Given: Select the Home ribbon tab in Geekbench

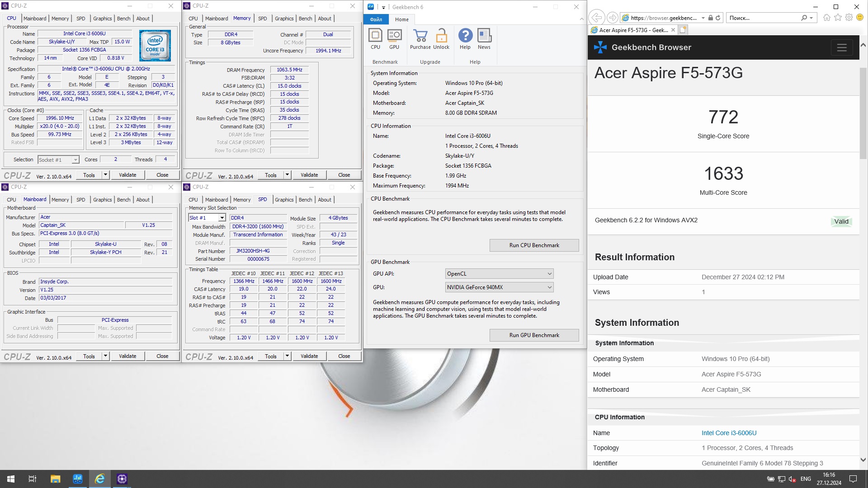Looking at the screenshot, I should pyautogui.click(x=401, y=19).
